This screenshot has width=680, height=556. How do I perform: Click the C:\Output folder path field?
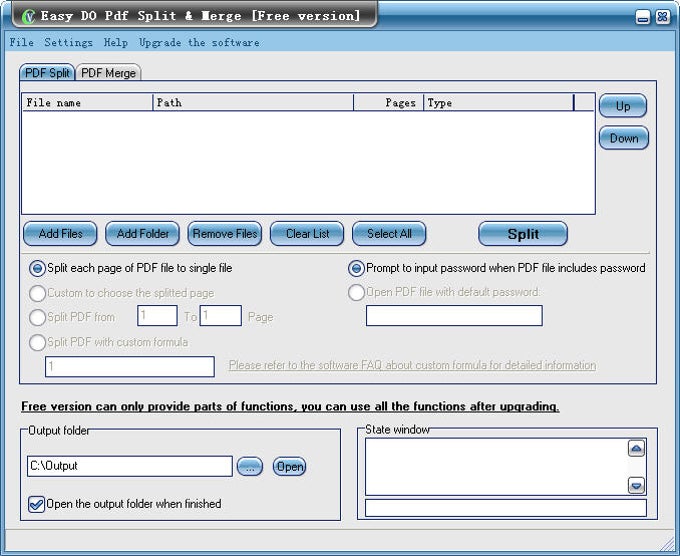coord(130,466)
